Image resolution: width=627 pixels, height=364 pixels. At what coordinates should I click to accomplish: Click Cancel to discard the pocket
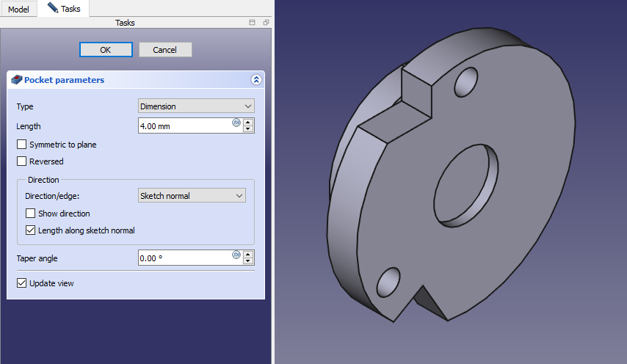165,50
